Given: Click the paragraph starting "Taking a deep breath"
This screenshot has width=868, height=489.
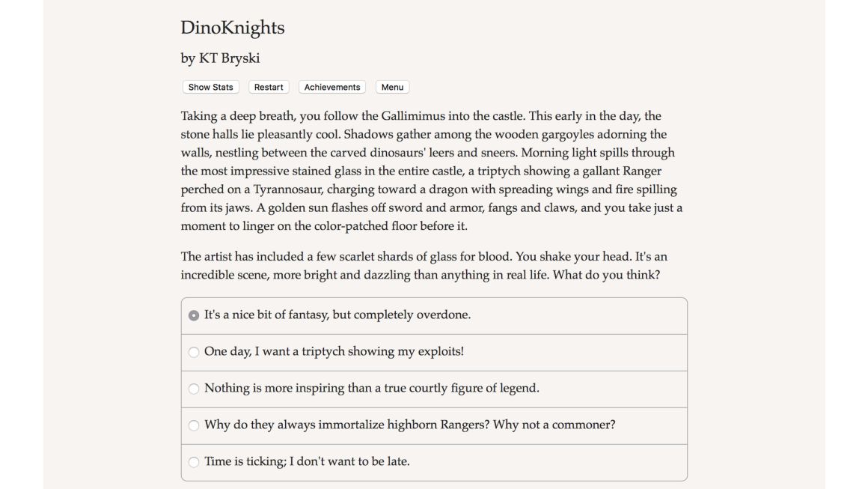Looking at the screenshot, I should tap(432, 171).
